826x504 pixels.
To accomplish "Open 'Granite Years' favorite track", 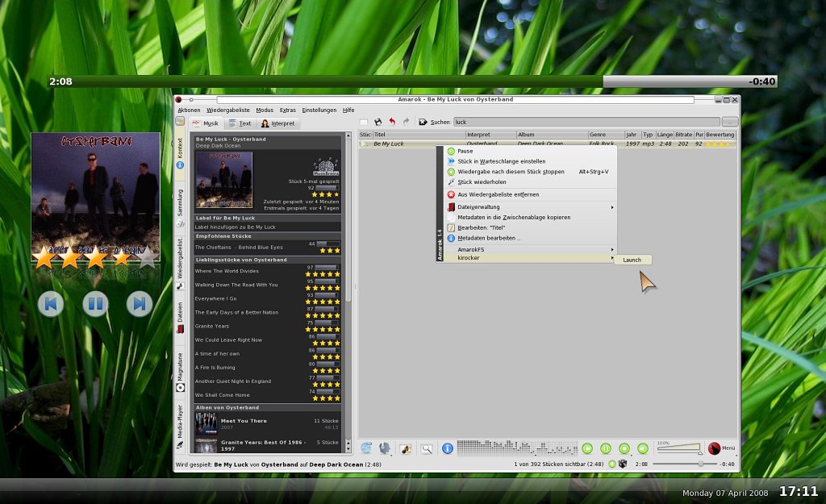I will pos(212,326).
